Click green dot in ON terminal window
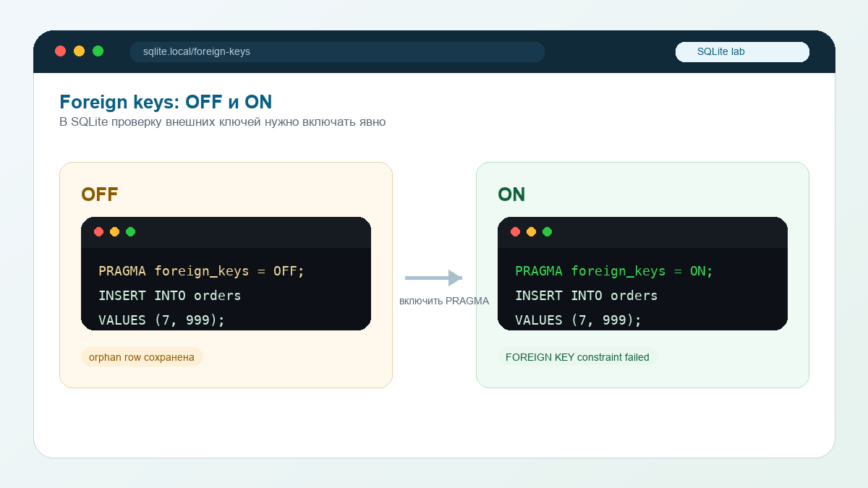The image size is (868, 488). pyautogui.click(x=548, y=232)
